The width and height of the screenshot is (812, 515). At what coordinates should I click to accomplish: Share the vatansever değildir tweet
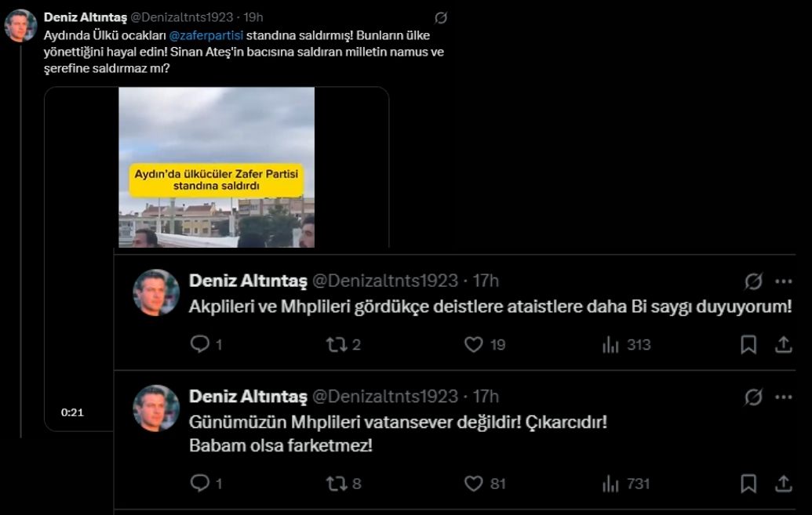tap(783, 484)
